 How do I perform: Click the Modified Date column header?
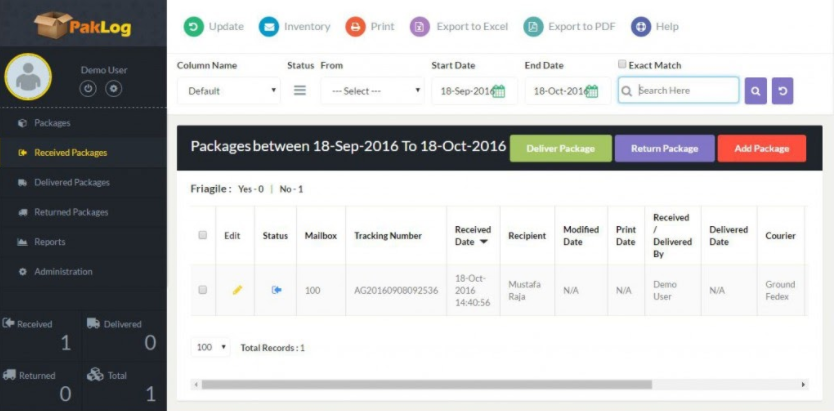click(x=581, y=236)
